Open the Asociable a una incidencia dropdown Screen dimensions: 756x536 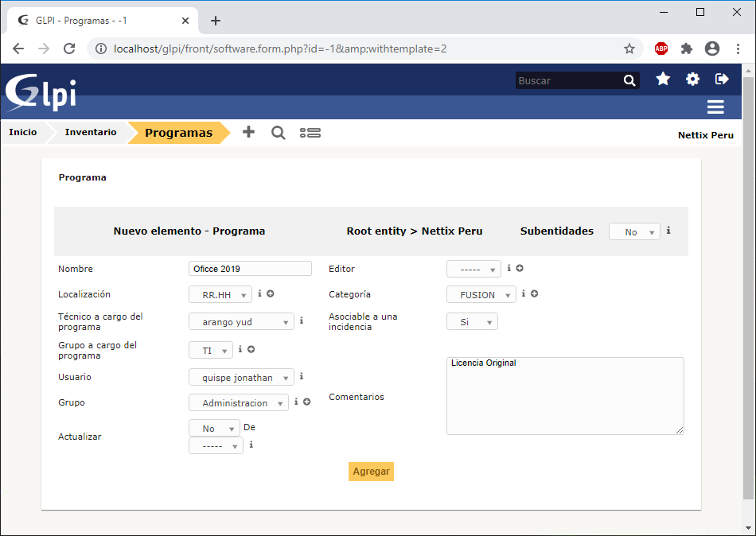point(472,322)
